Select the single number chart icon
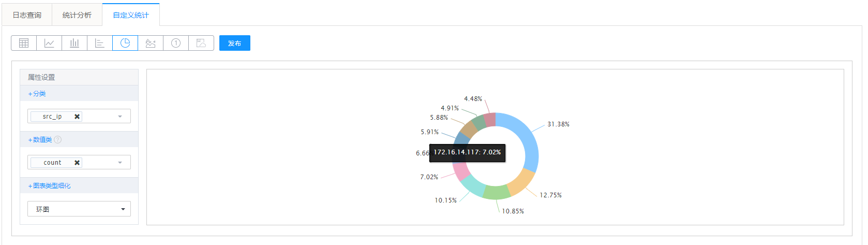 (176, 43)
